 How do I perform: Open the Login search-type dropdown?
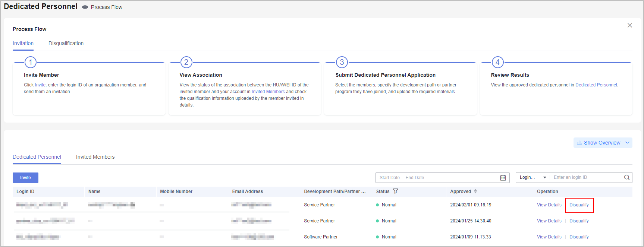(533, 177)
